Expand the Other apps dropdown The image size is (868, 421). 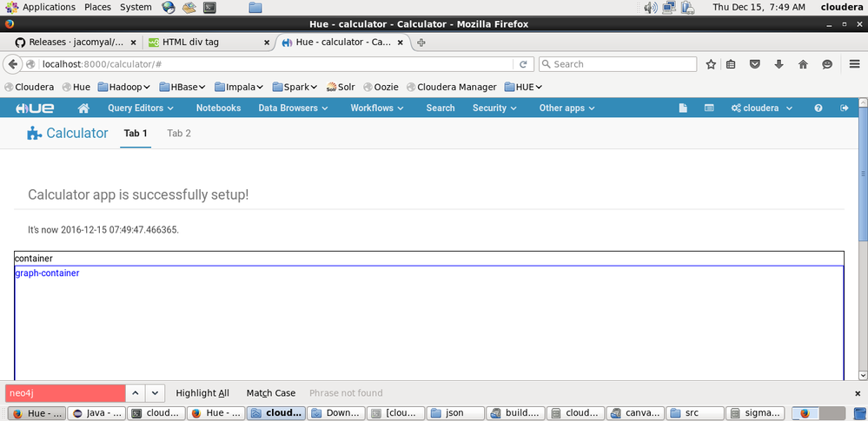[x=567, y=108]
